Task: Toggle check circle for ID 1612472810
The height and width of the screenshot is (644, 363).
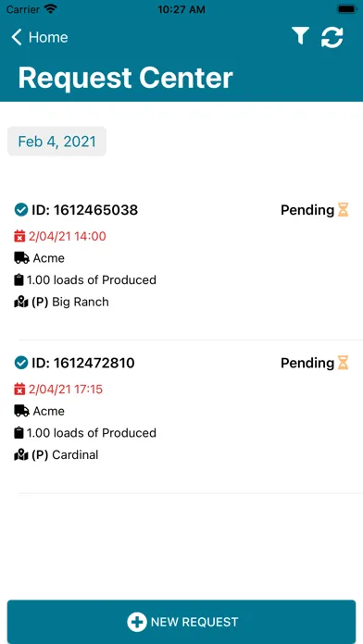Action: click(x=21, y=363)
